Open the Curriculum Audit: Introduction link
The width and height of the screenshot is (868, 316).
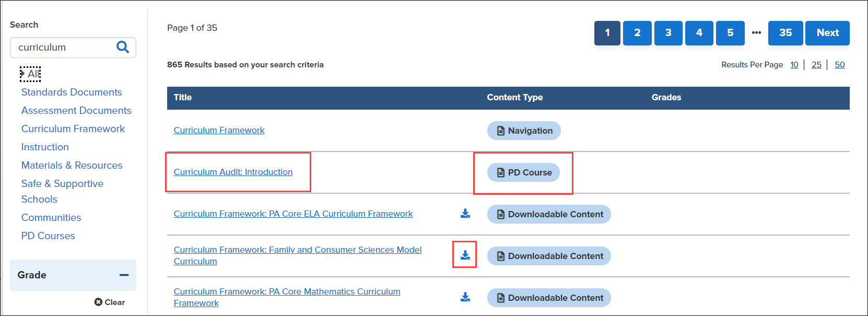[233, 172]
